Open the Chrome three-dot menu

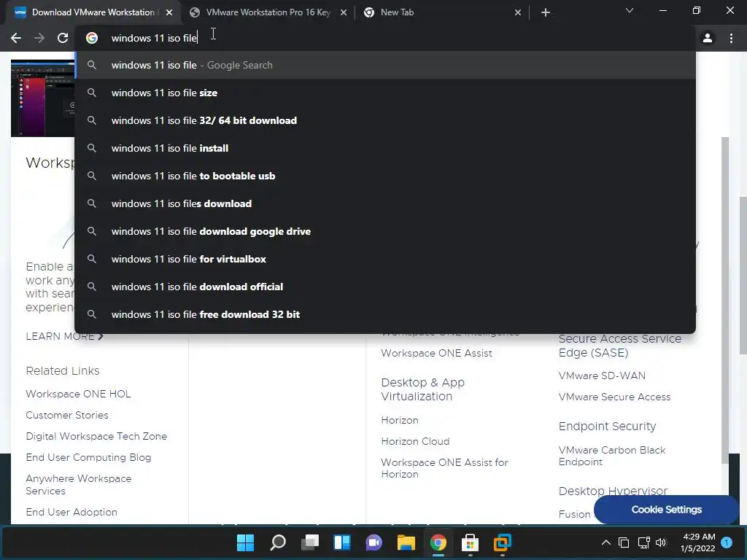[x=731, y=38]
